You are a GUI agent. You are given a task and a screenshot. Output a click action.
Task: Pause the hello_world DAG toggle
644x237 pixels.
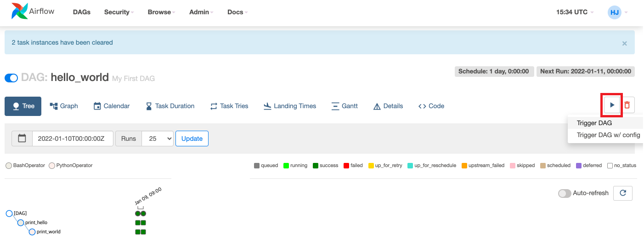pos(11,78)
